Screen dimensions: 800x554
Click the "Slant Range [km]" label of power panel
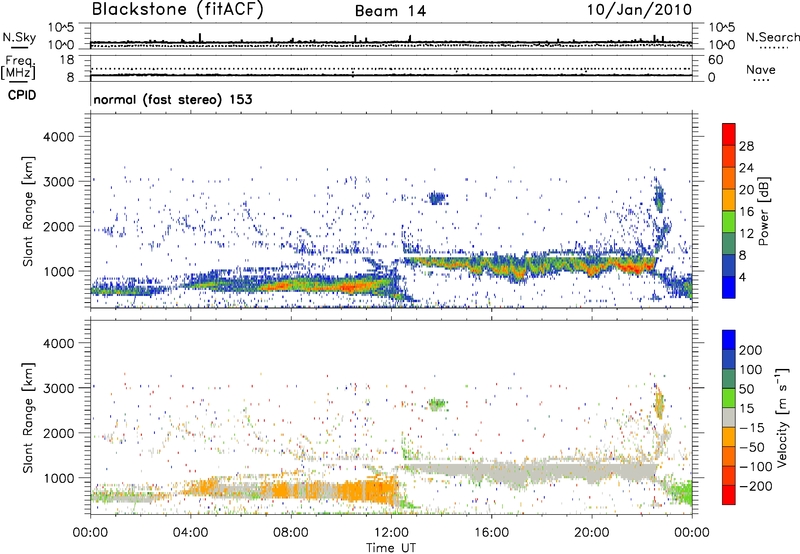click(28, 211)
